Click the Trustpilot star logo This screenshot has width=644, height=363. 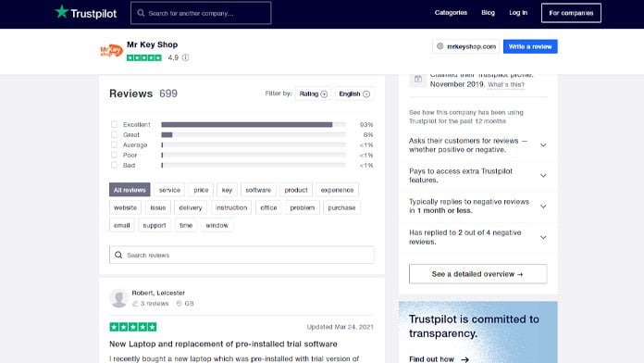point(62,11)
